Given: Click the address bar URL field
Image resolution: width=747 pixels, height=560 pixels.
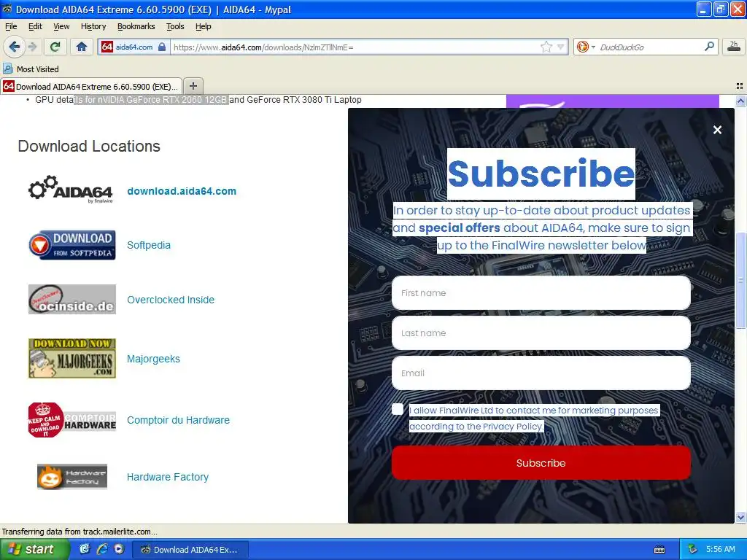Looking at the screenshot, I should pos(355,47).
